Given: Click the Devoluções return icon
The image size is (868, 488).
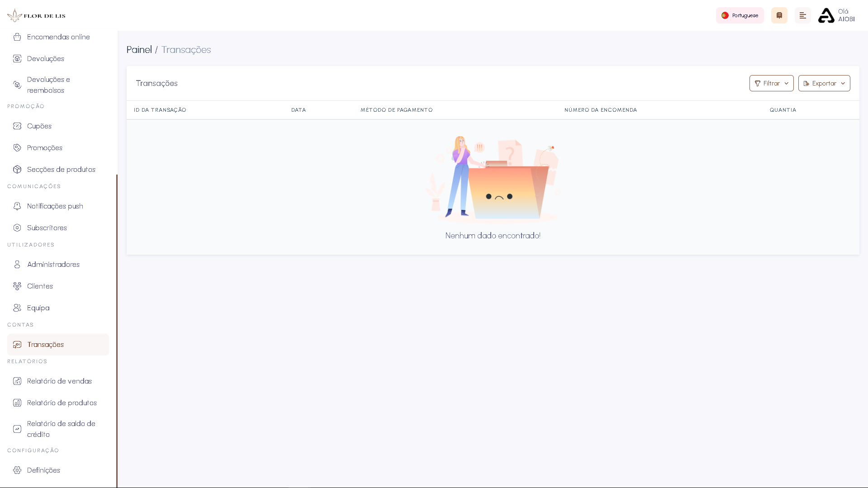Looking at the screenshot, I should coord(17,59).
